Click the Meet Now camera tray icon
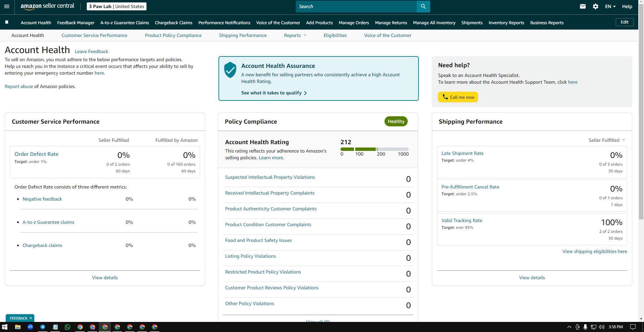 [x=577, y=327]
